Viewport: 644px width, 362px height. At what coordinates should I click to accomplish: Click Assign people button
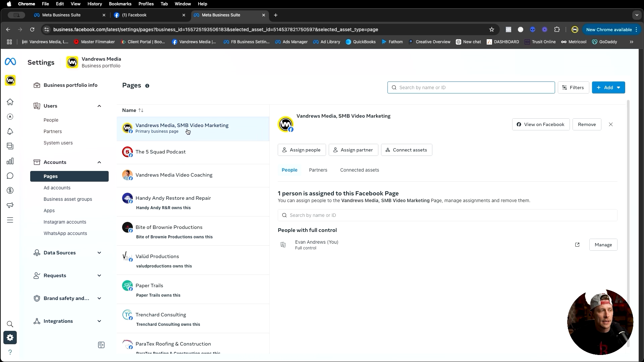302,150
